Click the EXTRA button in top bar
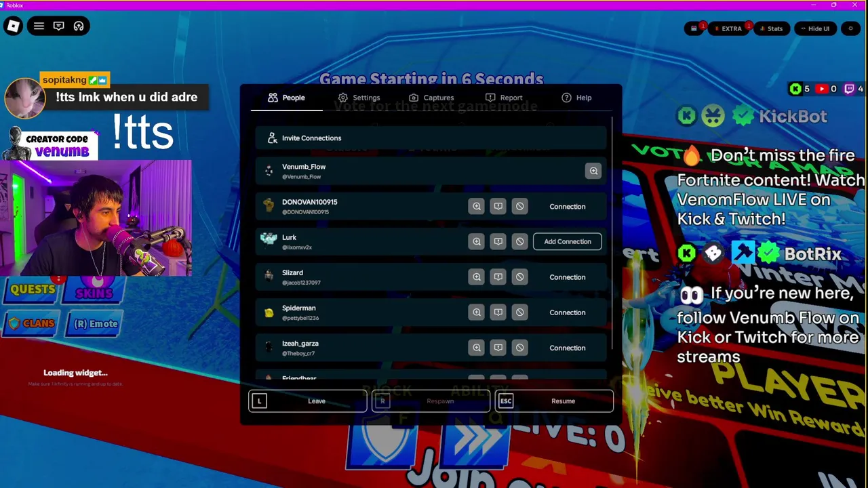 point(728,28)
